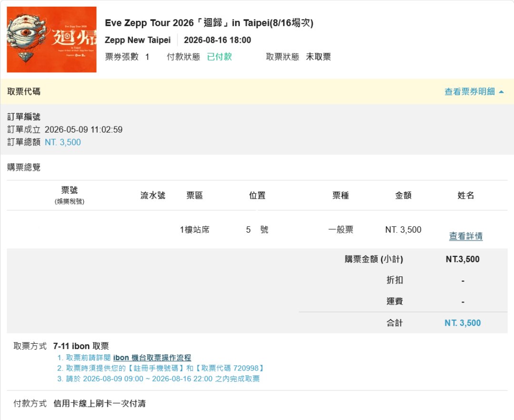
Task: Click the payment status 已付款
Action: [x=219, y=57]
